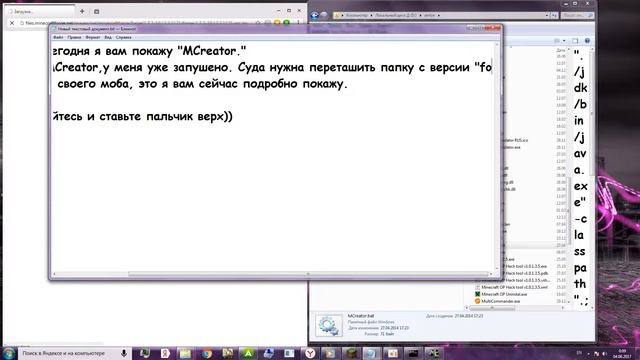The image size is (640, 360).
Task: Toggle Explorer preview pane button
Action: click(575, 41)
